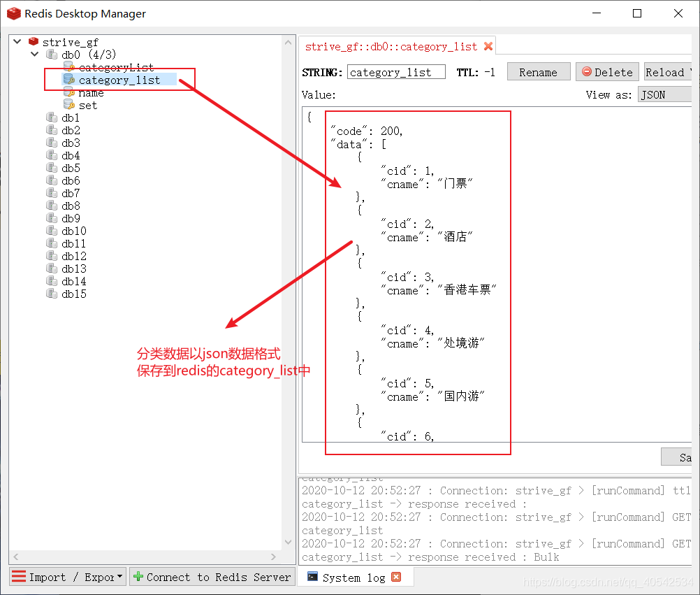Click the db14 database icon

pyautogui.click(x=52, y=281)
